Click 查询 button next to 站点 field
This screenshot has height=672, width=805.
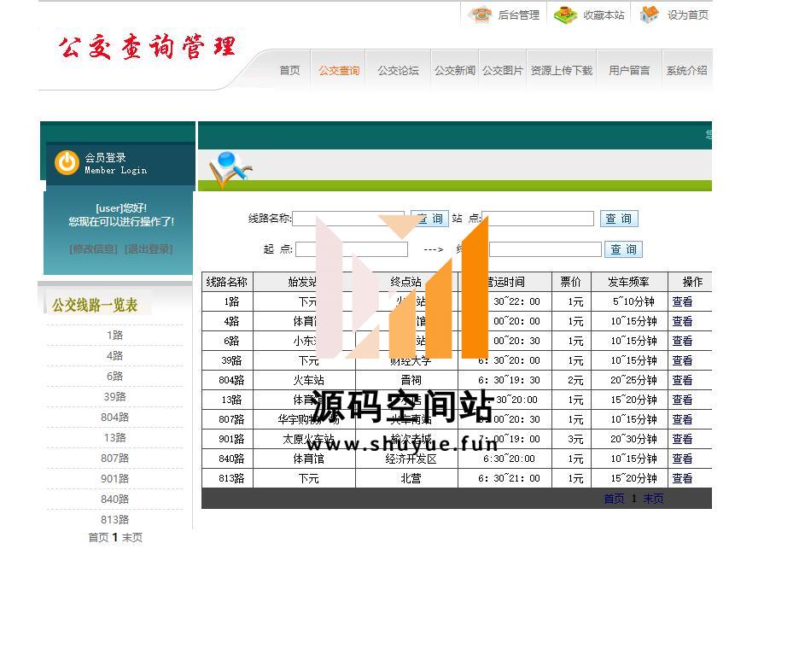tap(619, 219)
